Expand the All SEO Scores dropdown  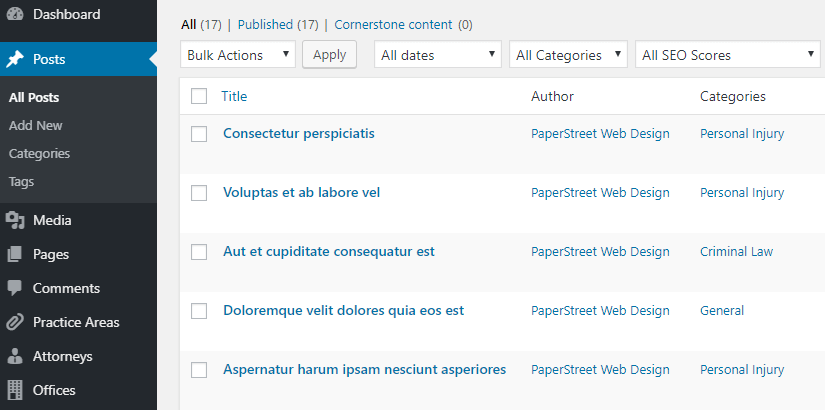(x=728, y=55)
